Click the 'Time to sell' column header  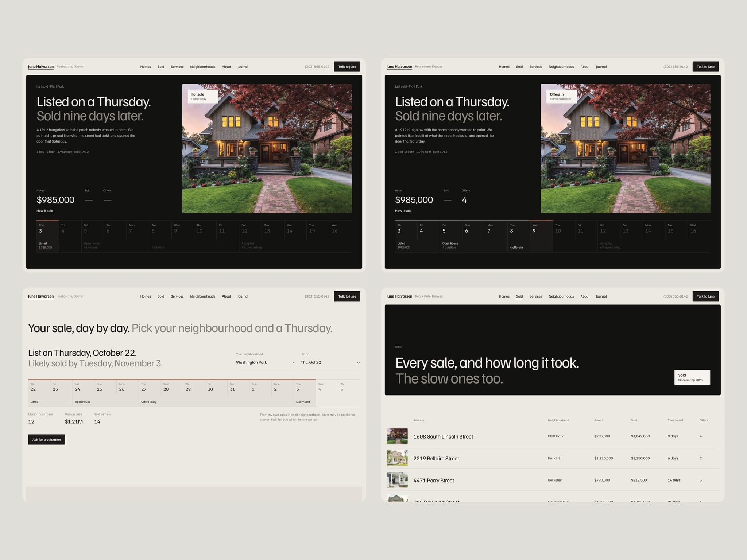(x=675, y=420)
